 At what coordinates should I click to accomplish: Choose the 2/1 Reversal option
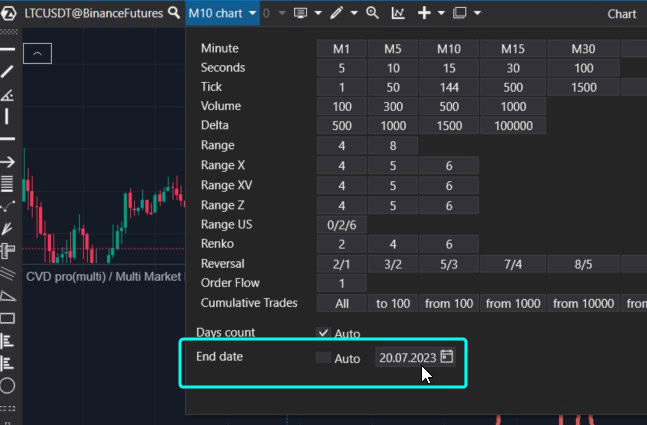click(341, 264)
